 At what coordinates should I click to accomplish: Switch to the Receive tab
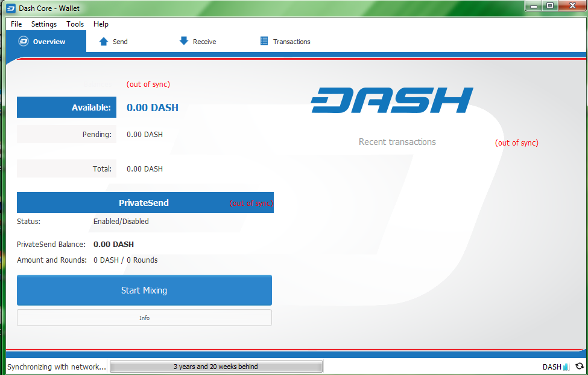point(198,41)
